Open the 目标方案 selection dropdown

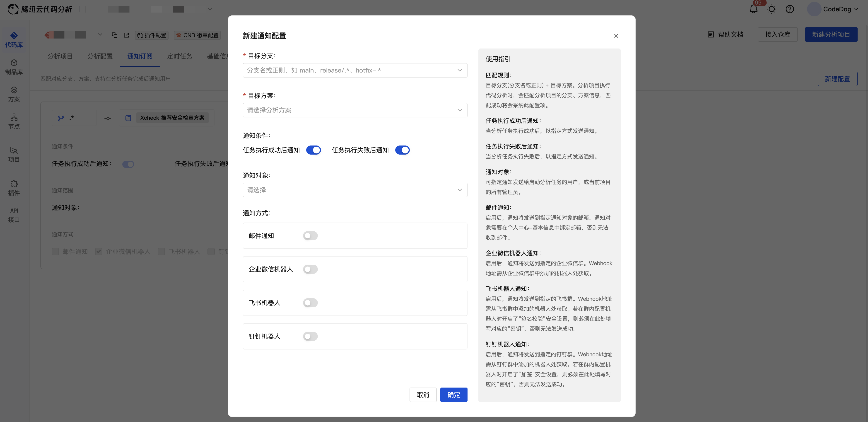(354, 110)
